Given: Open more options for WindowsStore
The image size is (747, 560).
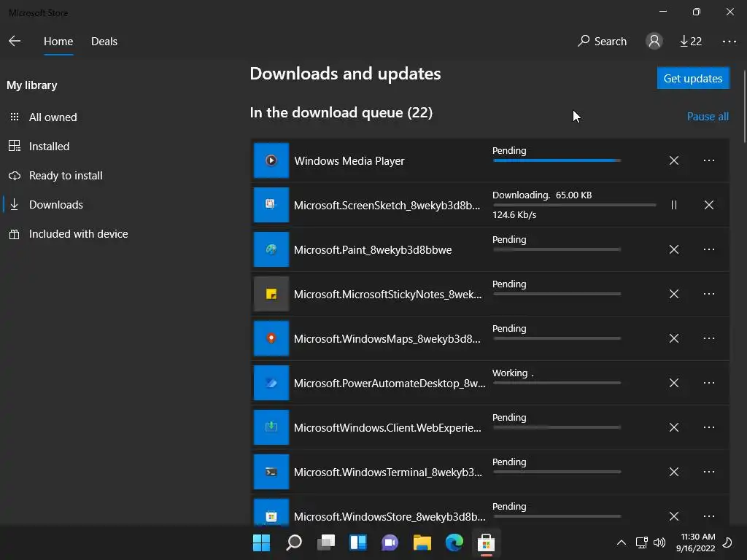Looking at the screenshot, I should (709, 516).
